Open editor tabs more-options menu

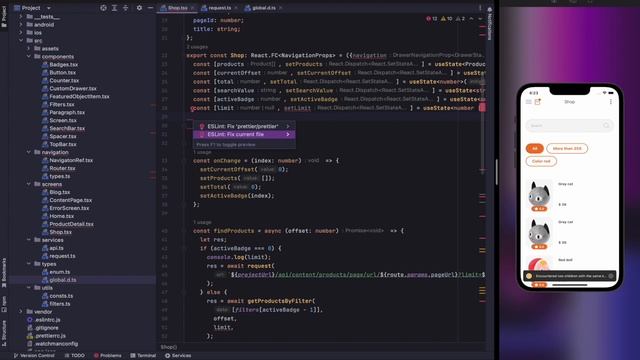(480, 8)
